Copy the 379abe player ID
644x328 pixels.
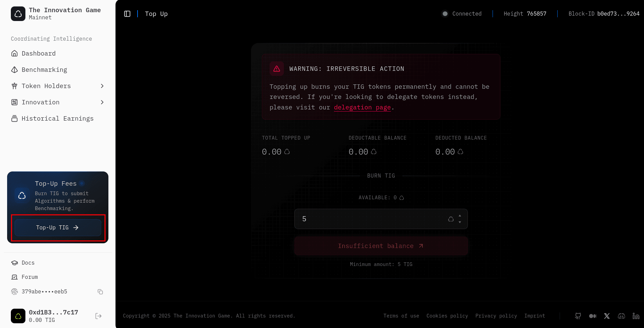point(100,292)
